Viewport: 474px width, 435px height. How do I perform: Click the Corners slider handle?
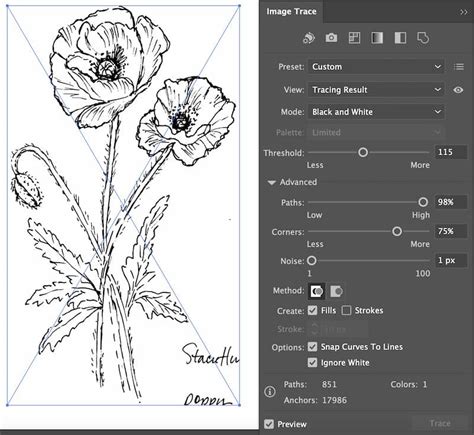tap(397, 231)
